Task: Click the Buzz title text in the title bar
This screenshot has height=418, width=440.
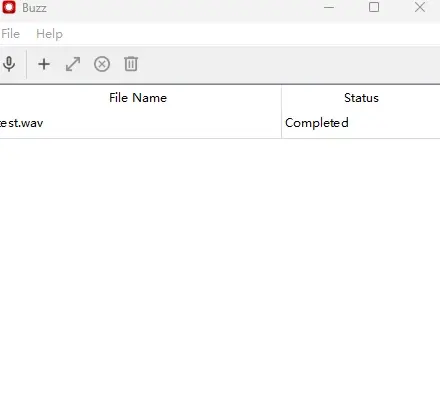Action: tap(34, 8)
